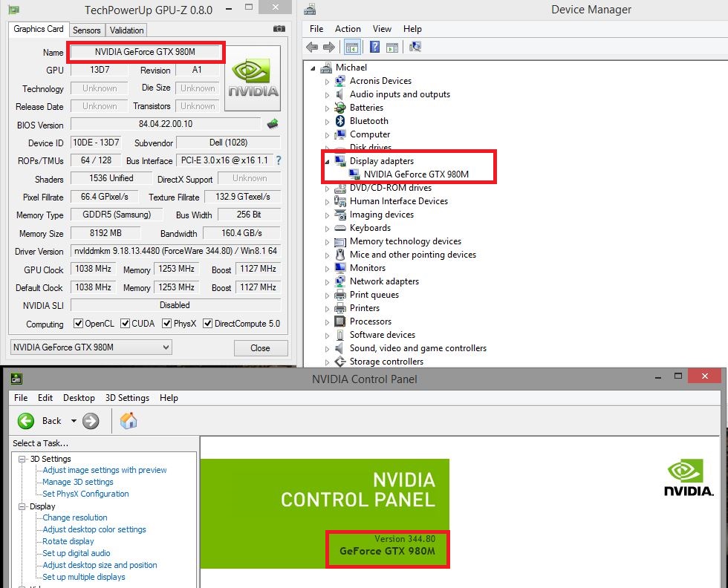Open the Edit menu in NVIDIA Control Panel
Image resolution: width=728 pixels, height=588 pixels.
tap(45, 398)
